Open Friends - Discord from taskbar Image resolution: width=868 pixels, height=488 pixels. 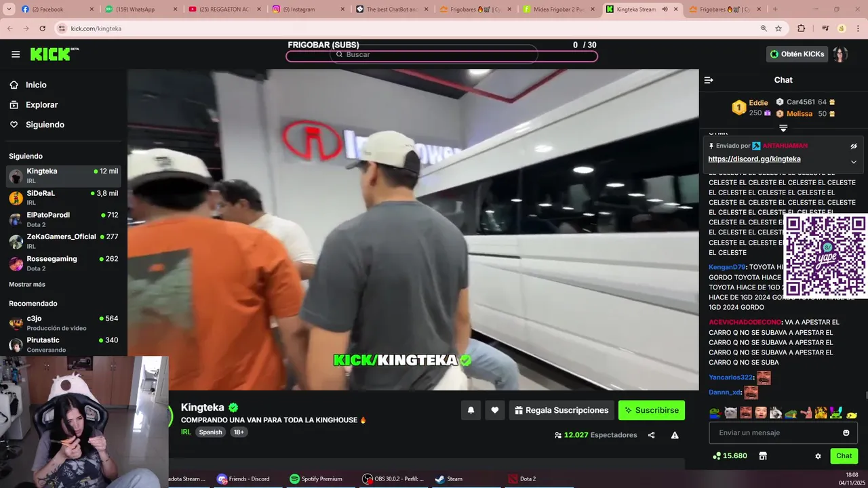tap(243, 479)
